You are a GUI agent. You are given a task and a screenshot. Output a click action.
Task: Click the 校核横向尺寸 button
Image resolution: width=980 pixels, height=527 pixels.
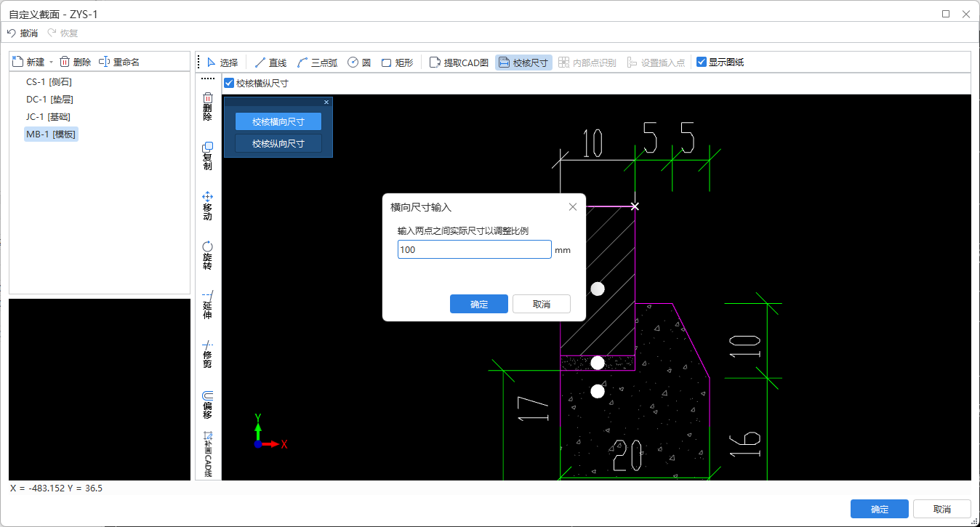click(x=278, y=121)
